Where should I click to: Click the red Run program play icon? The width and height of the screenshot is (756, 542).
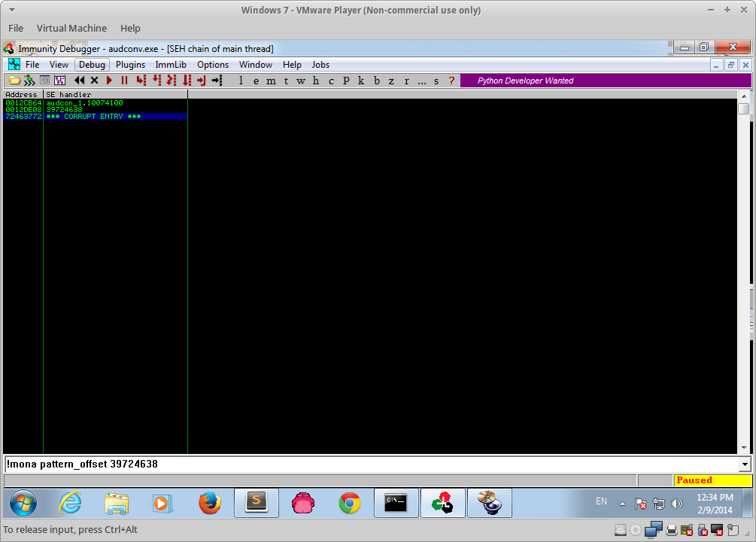click(x=109, y=81)
